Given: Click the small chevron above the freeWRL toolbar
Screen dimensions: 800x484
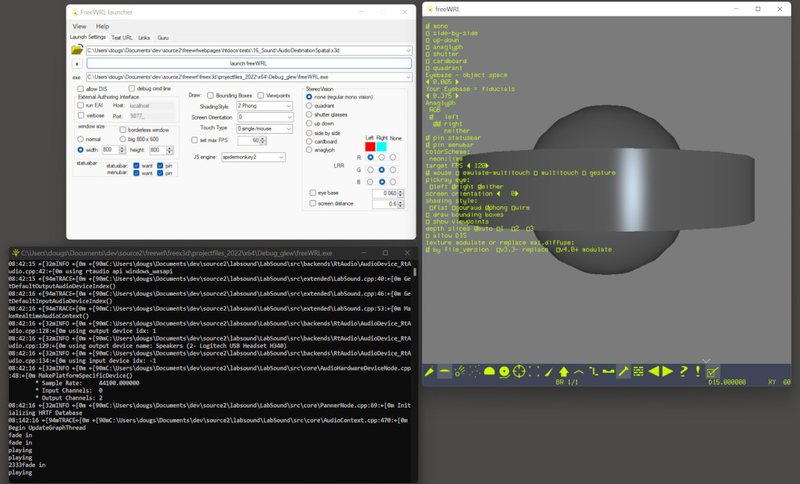Looking at the screenshot, I should tap(706, 361).
